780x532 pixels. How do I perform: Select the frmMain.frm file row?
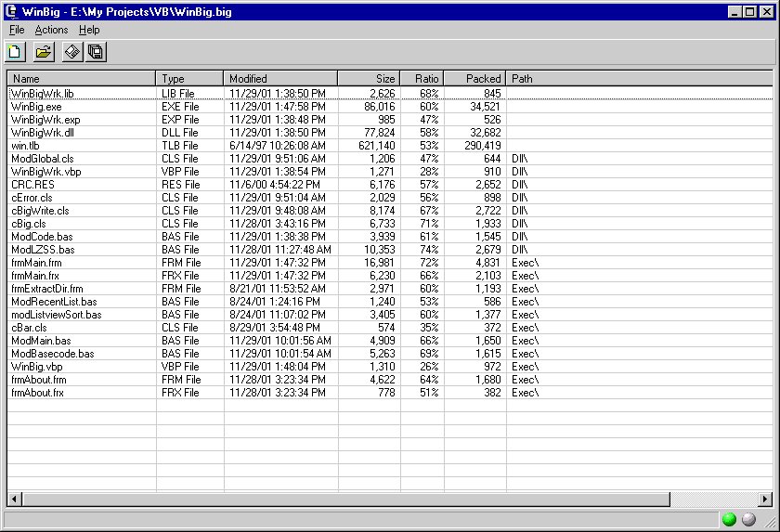tap(38, 263)
